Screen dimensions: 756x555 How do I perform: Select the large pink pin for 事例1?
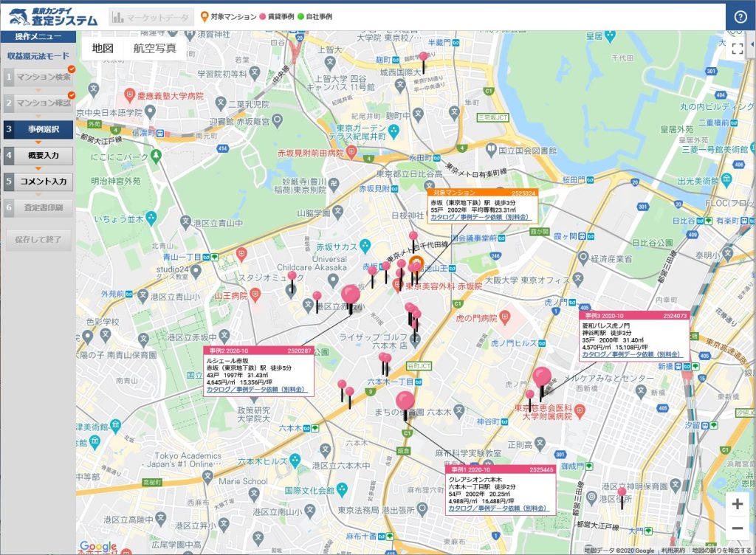pyautogui.click(x=405, y=401)
